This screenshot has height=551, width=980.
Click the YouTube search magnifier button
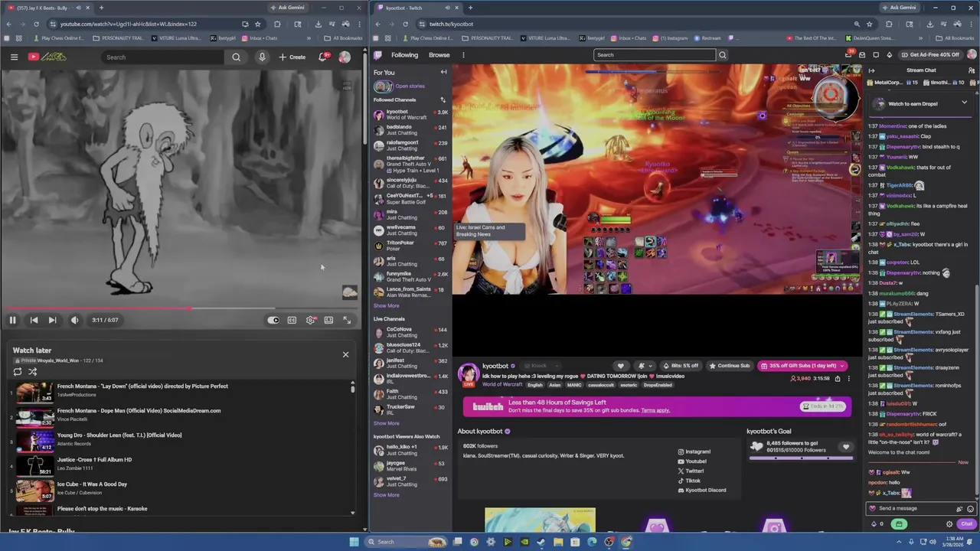[237, 57]
